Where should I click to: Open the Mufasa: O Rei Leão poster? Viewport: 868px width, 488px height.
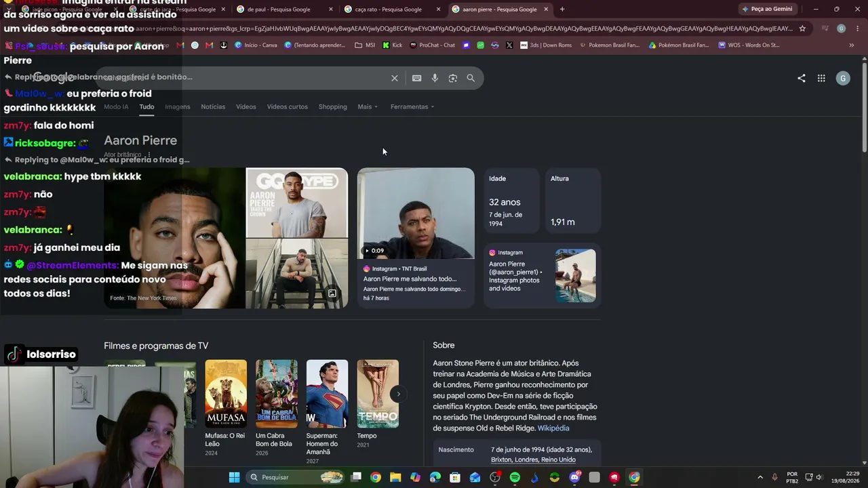tap(226, 394)
